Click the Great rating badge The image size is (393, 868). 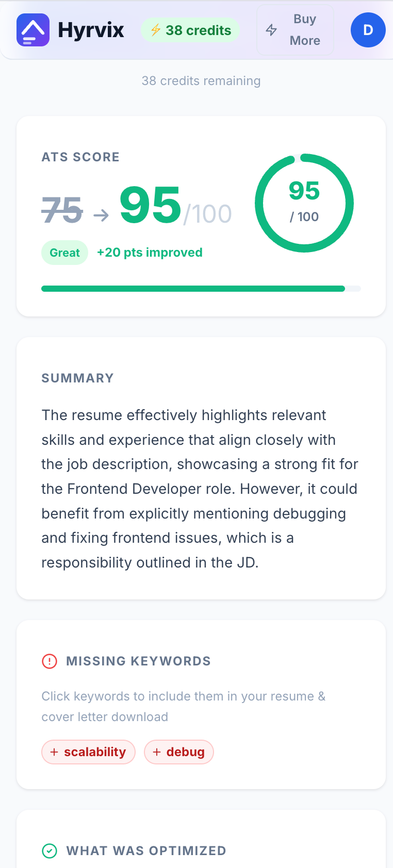pos(64,253)
